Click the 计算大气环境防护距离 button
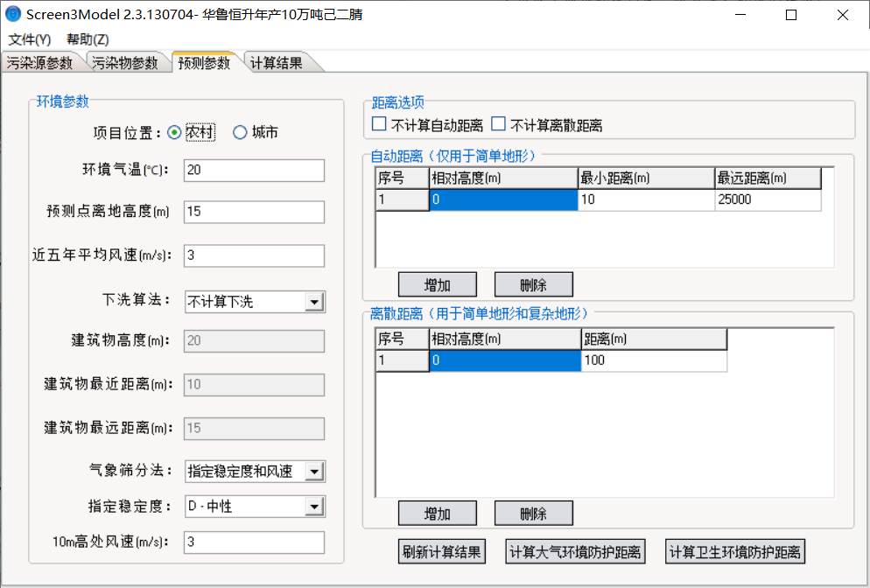870x588 pixels. click(574, 552)
